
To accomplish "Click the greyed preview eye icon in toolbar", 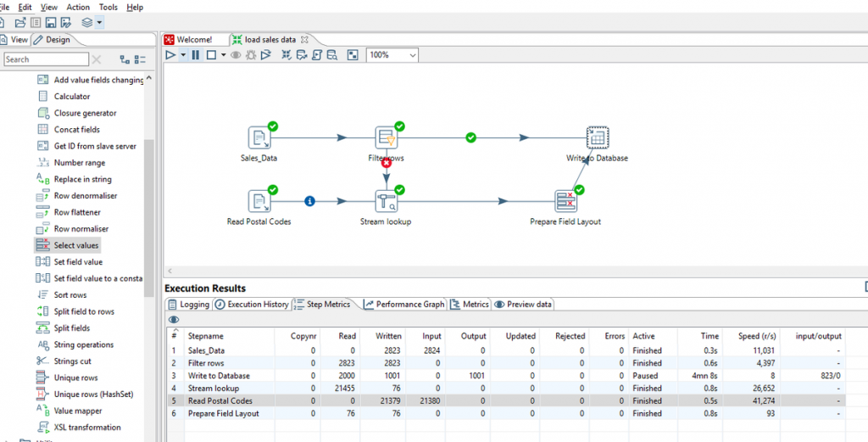I will 236,55.
